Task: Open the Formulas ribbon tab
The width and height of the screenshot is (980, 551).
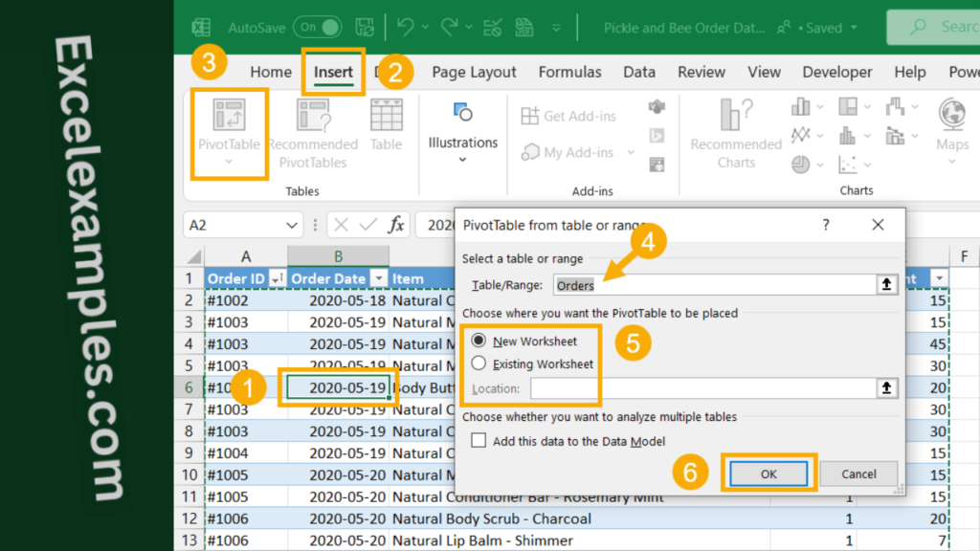Action: pos(569,71)
